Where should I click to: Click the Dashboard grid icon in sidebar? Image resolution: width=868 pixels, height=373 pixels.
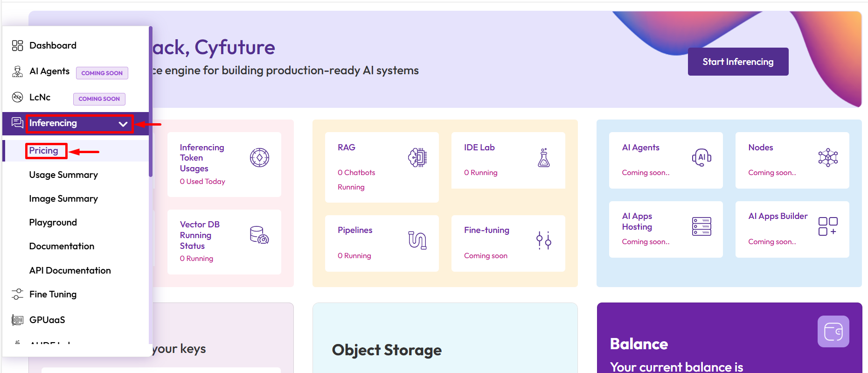pos(17,45)
